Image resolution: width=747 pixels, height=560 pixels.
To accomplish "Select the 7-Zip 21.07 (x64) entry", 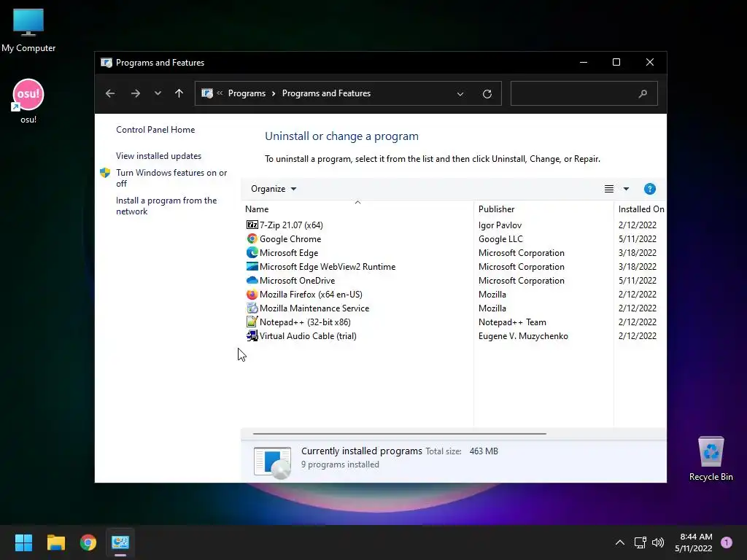I will 291,225.
